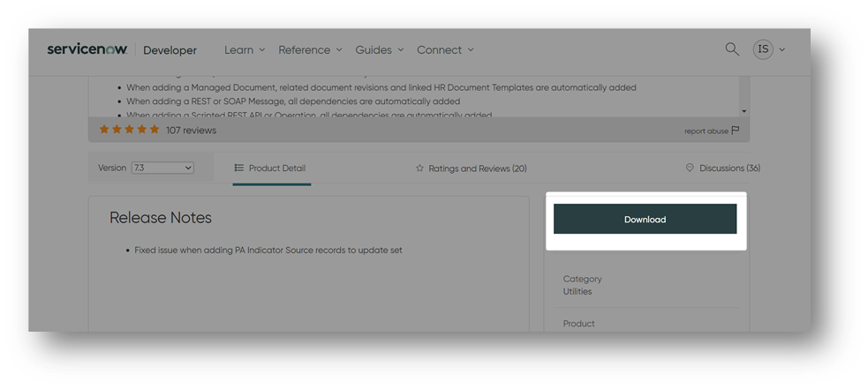Screen dimensions: 868x389
Task: Click the report abuse link
Action: pyautogui.click(x=706, y=131)
